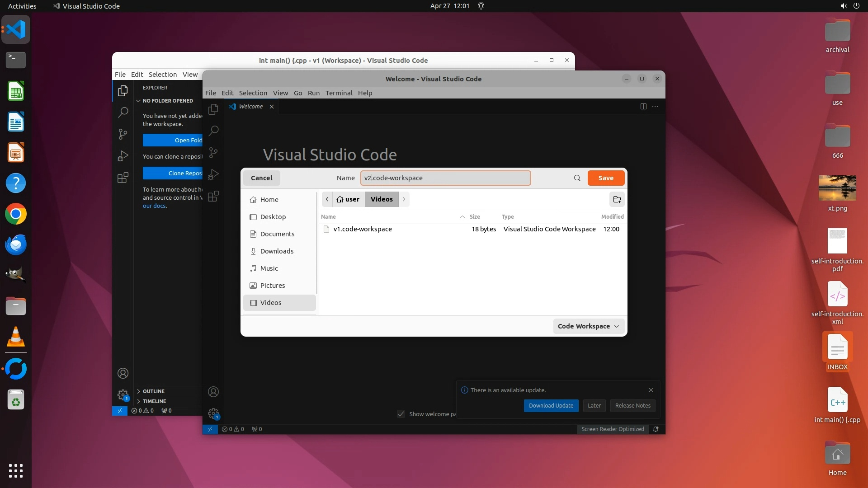The image size is (868, 488).
Task: Open the Explorer view in the back window
Action: 123,91
